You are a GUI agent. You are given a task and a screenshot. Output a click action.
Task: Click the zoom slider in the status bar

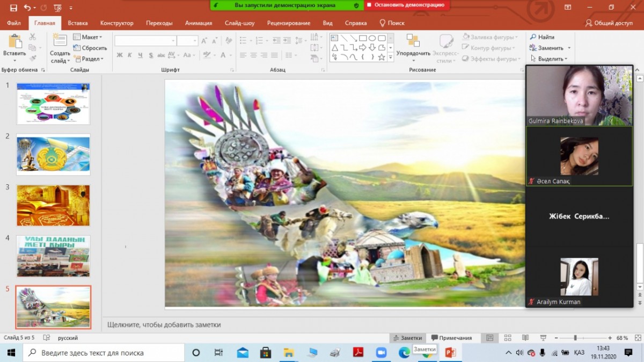click(x=575, y=338)
